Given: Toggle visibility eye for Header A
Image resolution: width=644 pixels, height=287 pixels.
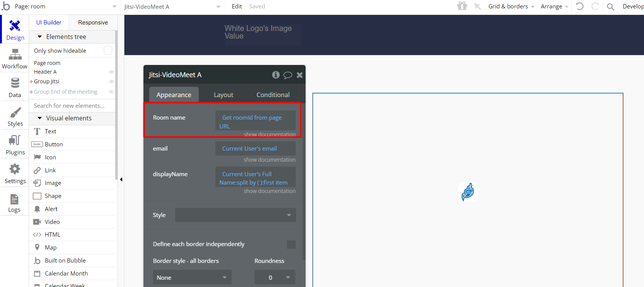Looking at the screenshot, I should point(111,72).
